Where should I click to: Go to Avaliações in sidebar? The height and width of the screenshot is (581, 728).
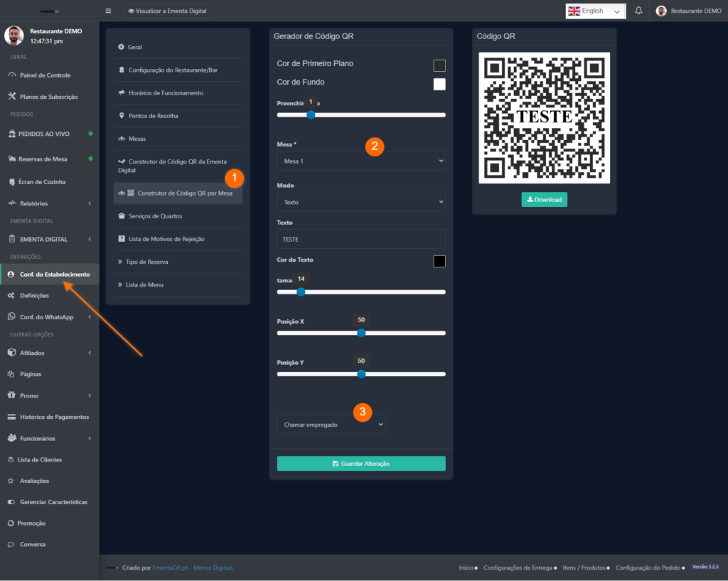tap(34, 481)
